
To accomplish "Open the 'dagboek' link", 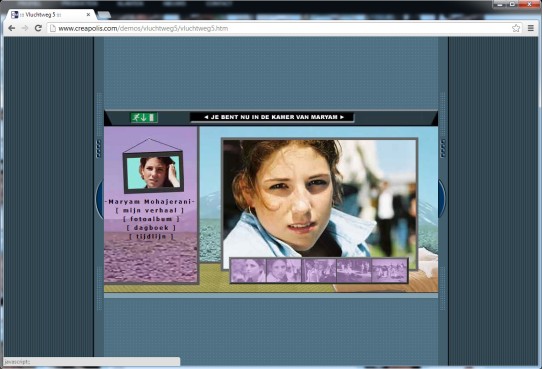I will [151, 228].
